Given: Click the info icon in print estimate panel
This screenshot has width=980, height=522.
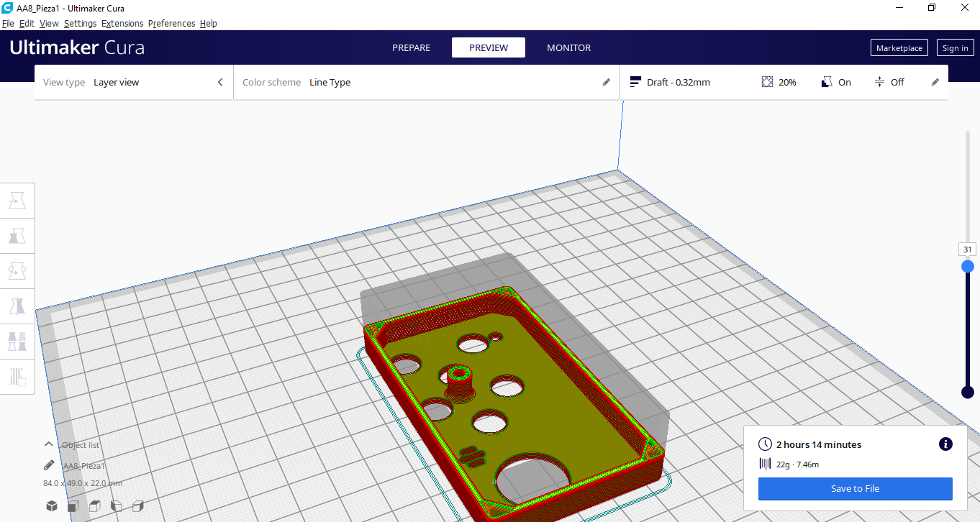Looking at the screenshot, I should click(x=945, y=444).
